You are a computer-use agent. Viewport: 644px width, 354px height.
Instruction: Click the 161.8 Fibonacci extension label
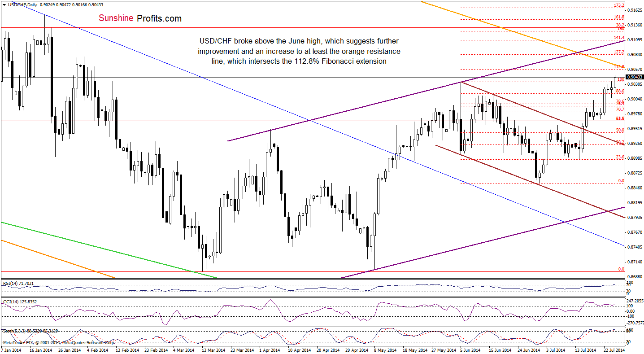(x=619, y=17)
